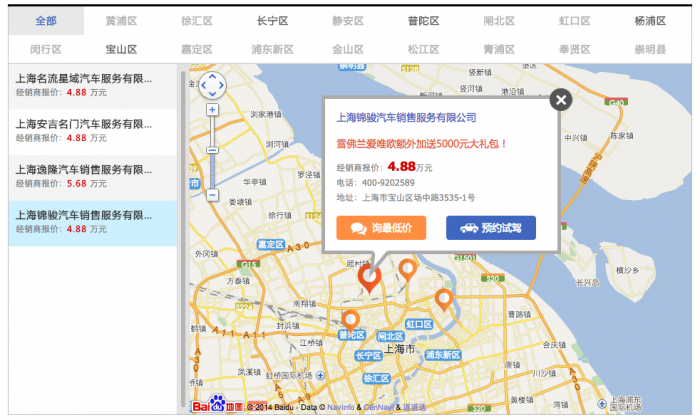Click the dealer list scrollbar

[183, 238]
